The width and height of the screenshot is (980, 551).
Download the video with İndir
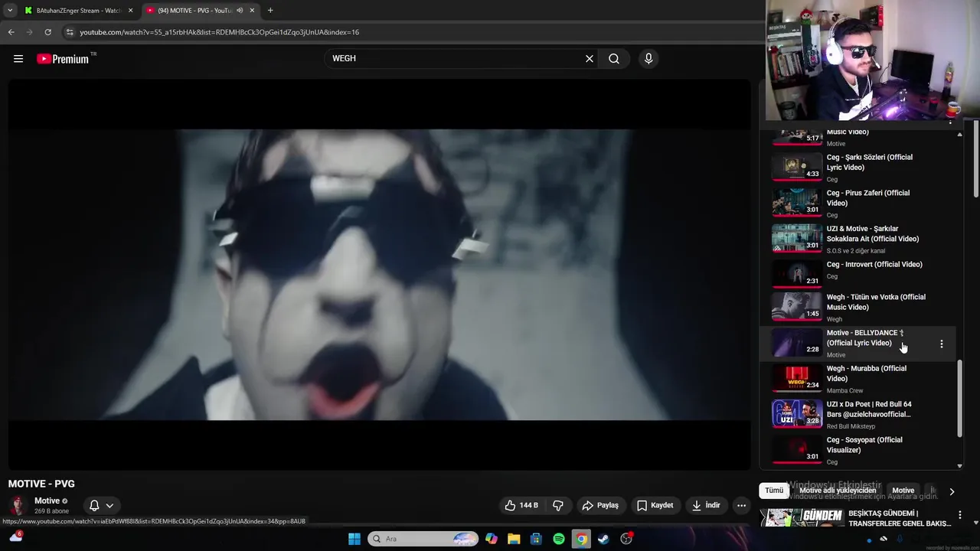point(706,505)
